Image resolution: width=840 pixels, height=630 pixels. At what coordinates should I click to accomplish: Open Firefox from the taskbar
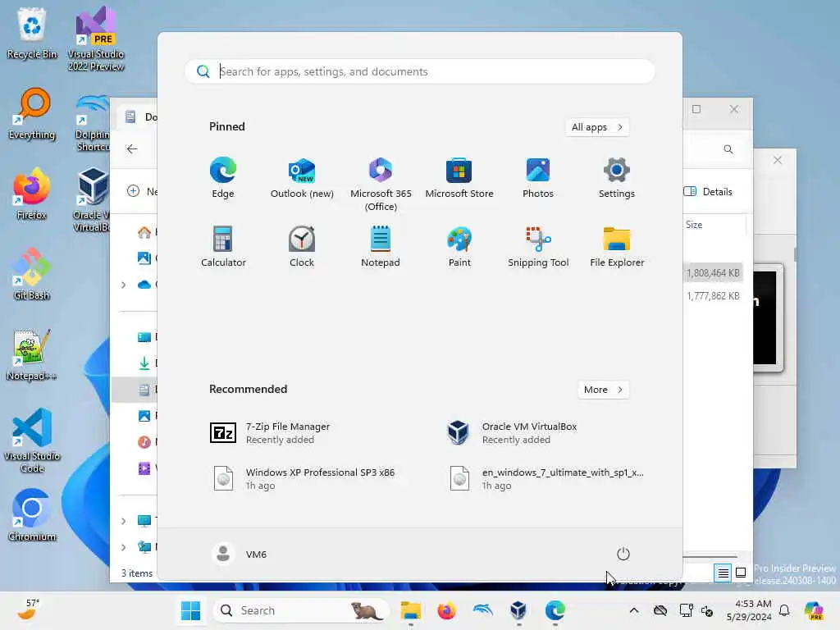click(x=447, y=610)
